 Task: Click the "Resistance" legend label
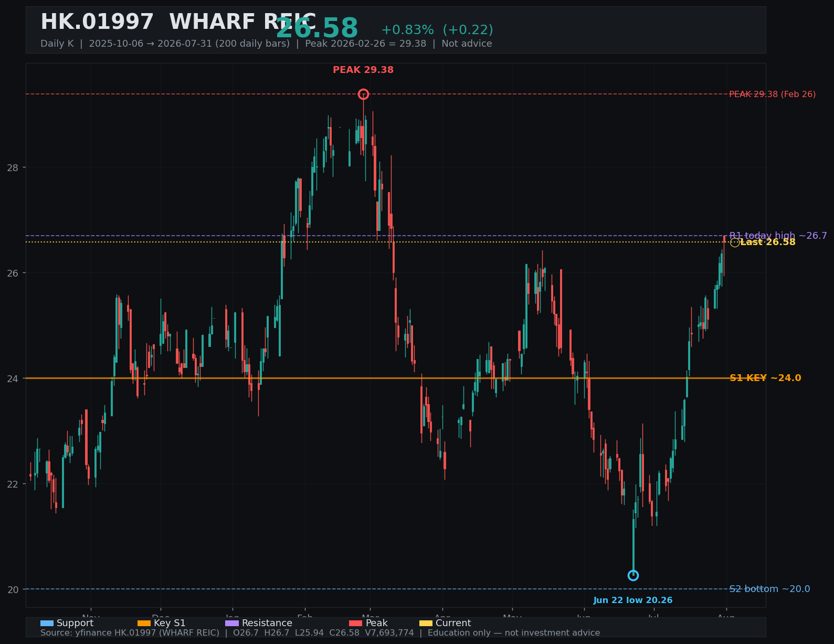(x=267, y=624)
